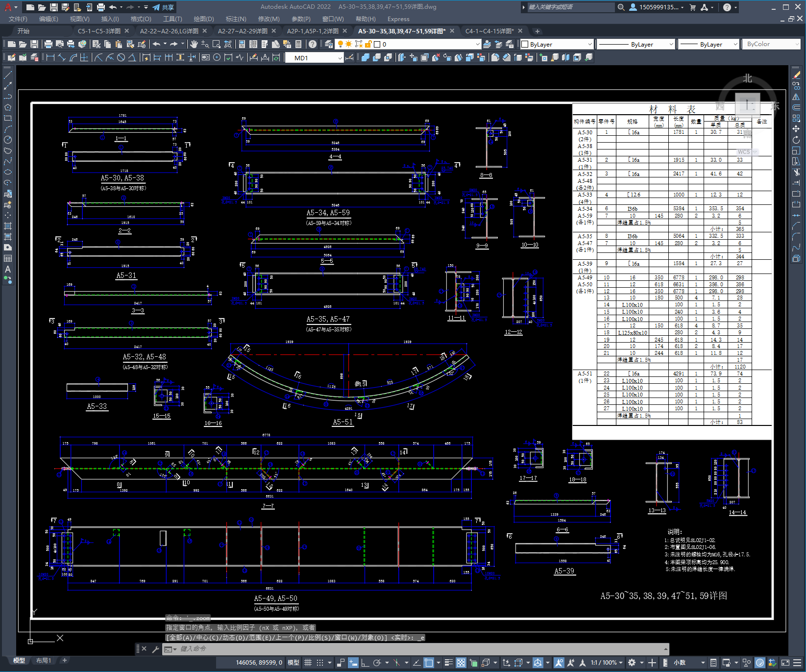
Task: Select the Hatch tool in draw toolbar
Action: (8, 226)
